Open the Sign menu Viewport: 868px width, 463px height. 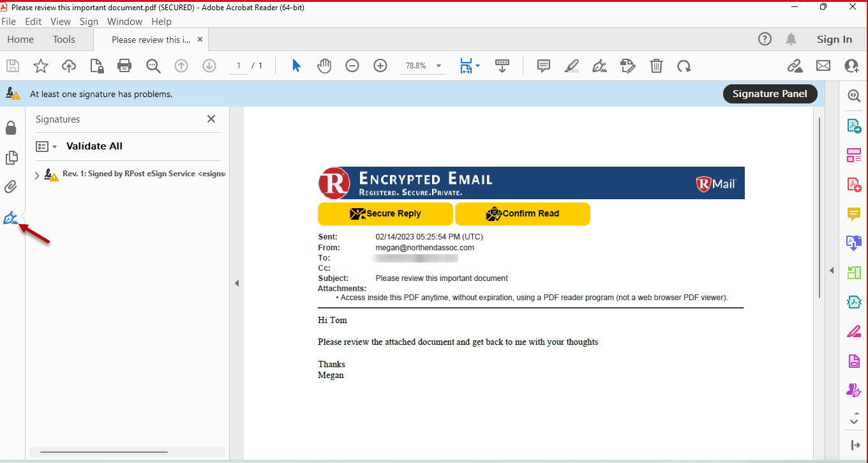(x=89, y=21)
